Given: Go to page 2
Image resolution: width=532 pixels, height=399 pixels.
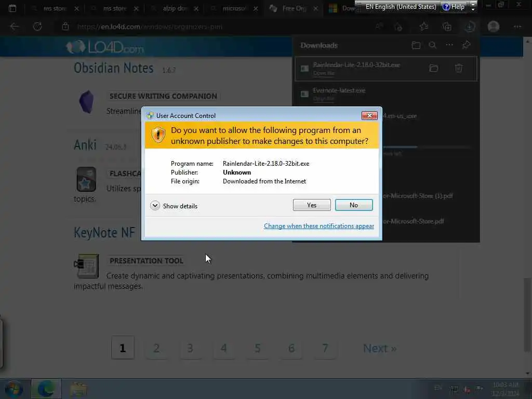Looking at the screenshot, I should [x=156, y=348].
